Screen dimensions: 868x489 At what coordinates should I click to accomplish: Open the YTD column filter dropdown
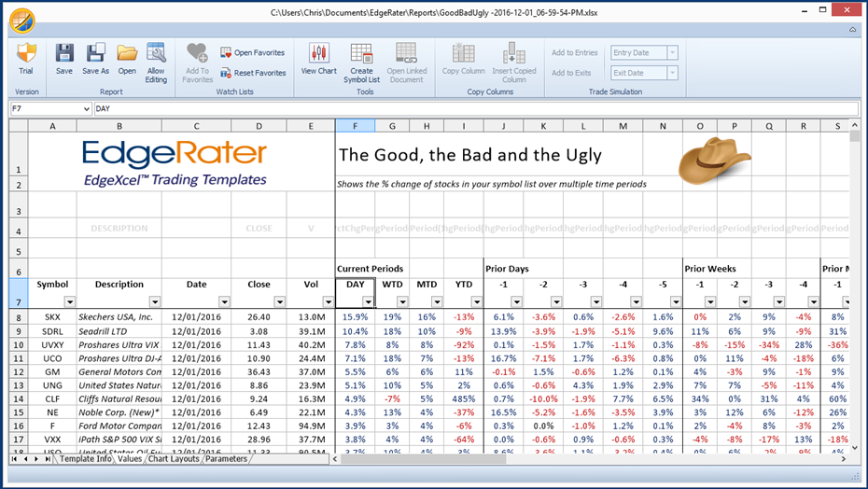pyautogui.click(x=477, y=301)
